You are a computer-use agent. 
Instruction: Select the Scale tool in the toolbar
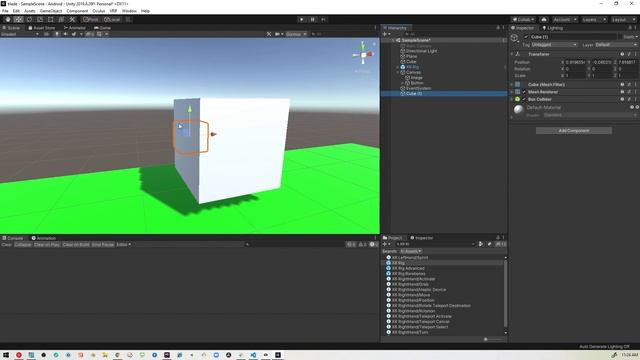click(40, 20)
